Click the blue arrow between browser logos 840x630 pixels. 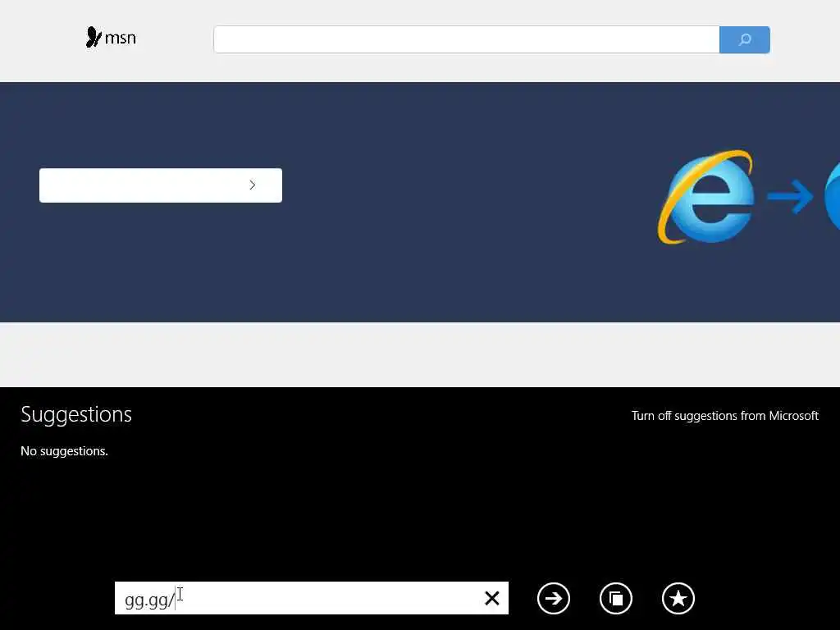(x=790, y=197)
